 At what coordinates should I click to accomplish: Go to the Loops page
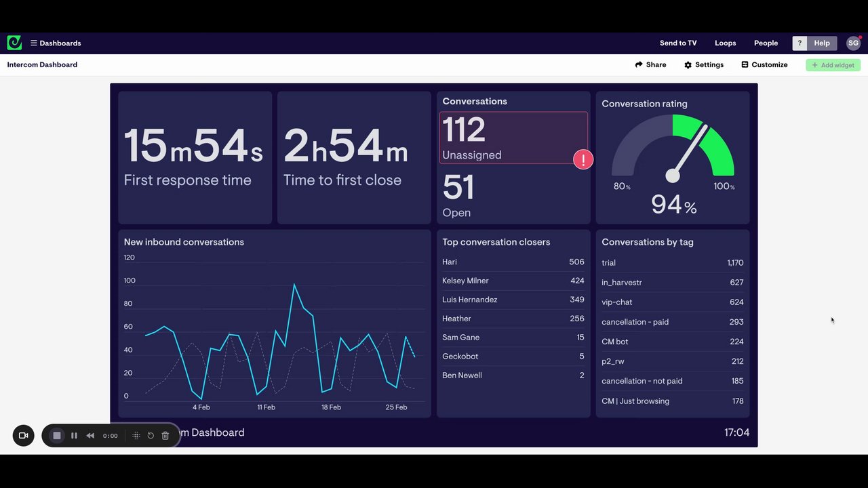coord(725,43)
